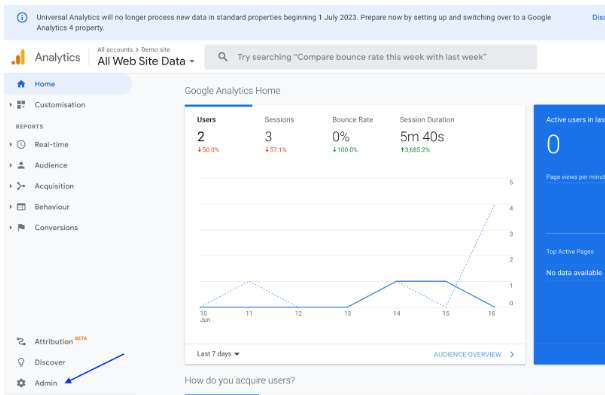Viewport: 605px width, 395px height.
Task: Select the Bounce Rate metric tab
Action: pos(353,135)
